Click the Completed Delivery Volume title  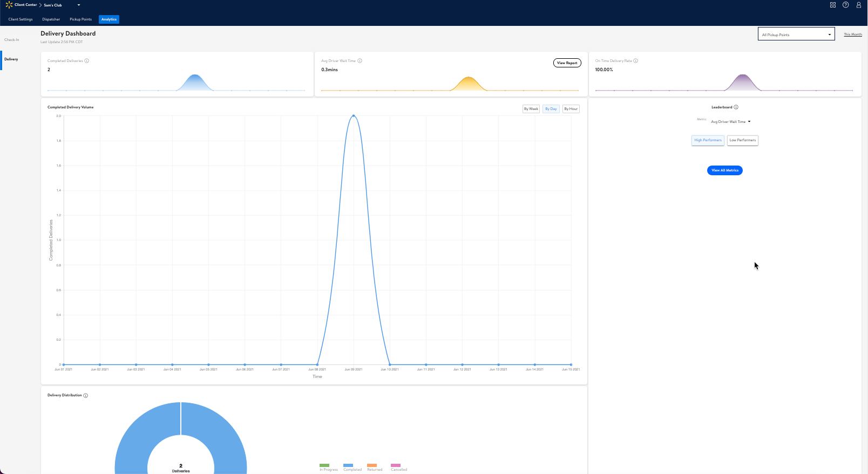pyautogui.click(x=71, y=107)
